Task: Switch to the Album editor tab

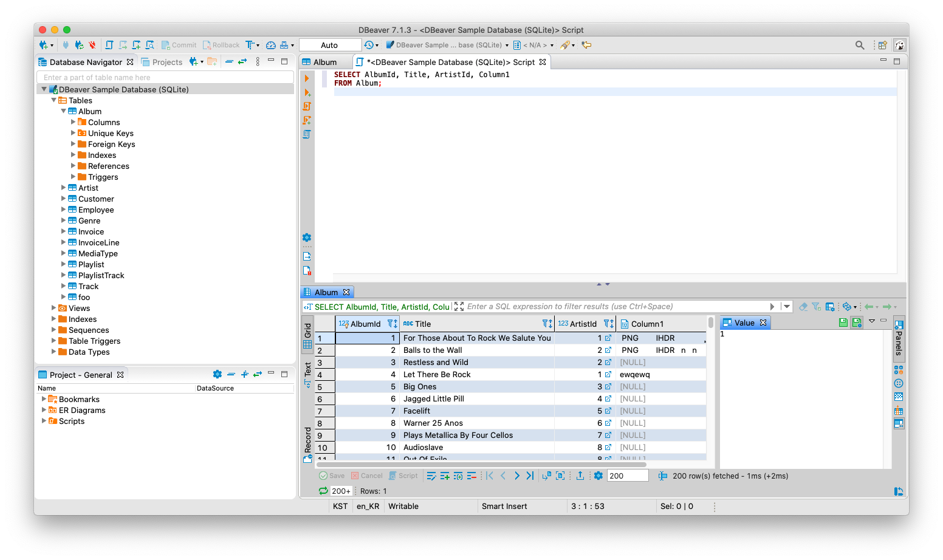Action: [324, 62]
